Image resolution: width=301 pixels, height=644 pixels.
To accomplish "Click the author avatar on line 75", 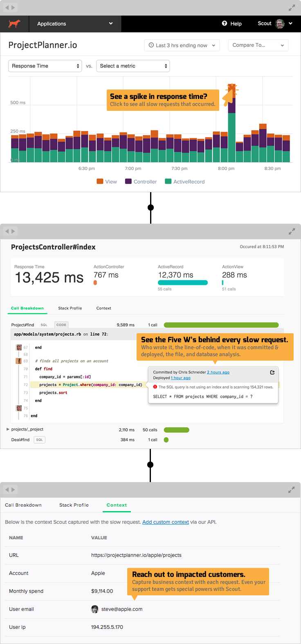I will (19, 408).
